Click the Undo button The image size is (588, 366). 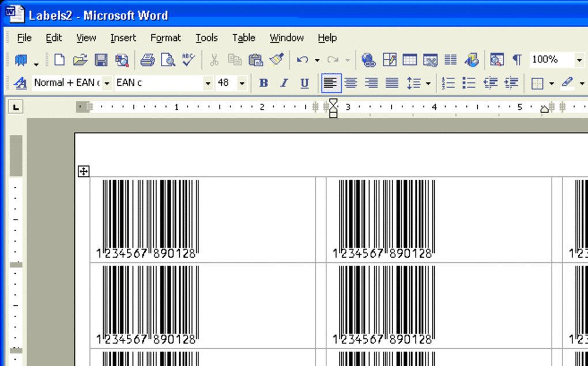pyautogui.click(x=302, y=60)
